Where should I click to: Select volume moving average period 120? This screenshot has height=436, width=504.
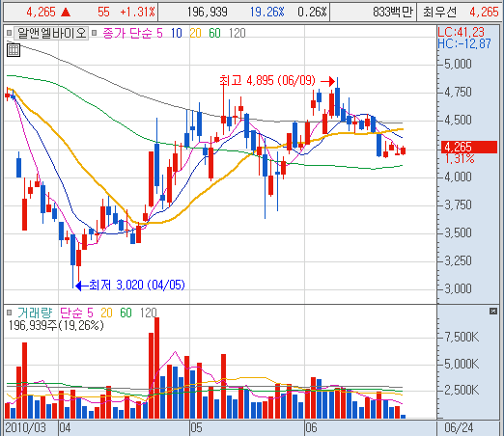149,313
